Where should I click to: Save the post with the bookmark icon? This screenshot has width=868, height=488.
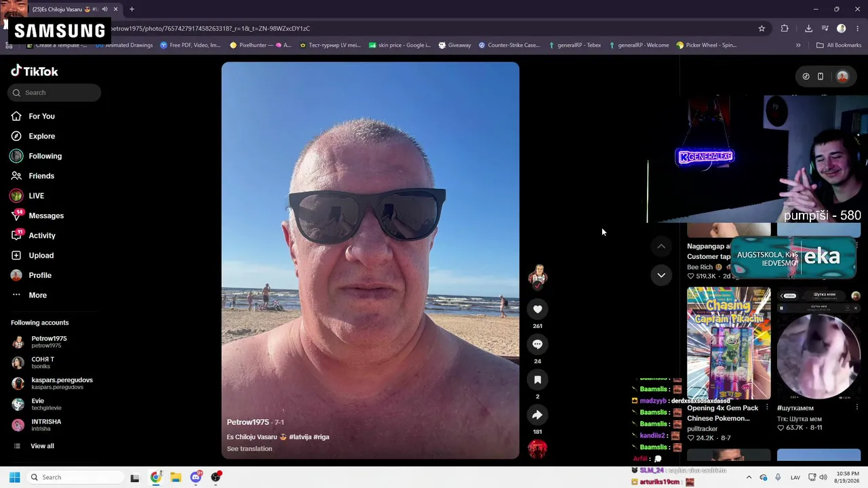538,380
